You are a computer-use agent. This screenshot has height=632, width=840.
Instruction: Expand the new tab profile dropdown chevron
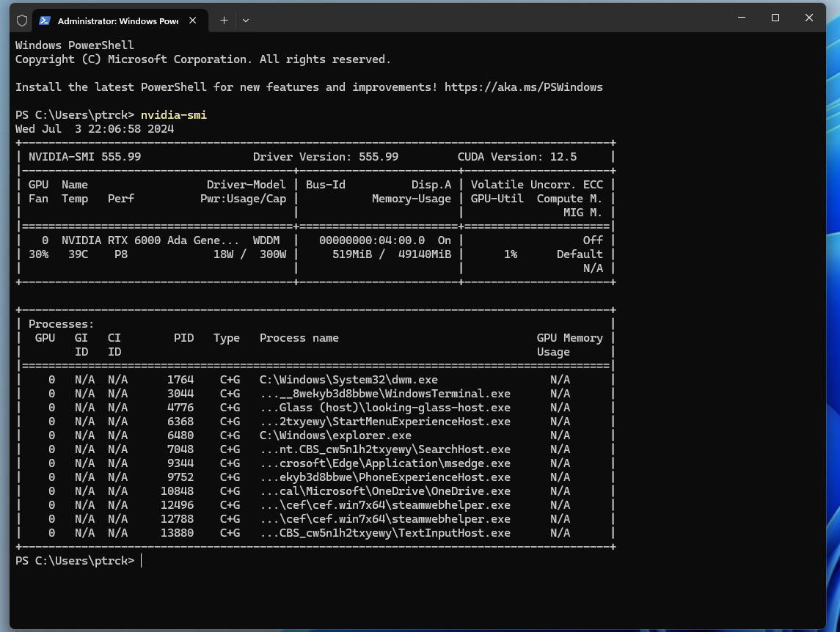246,21
